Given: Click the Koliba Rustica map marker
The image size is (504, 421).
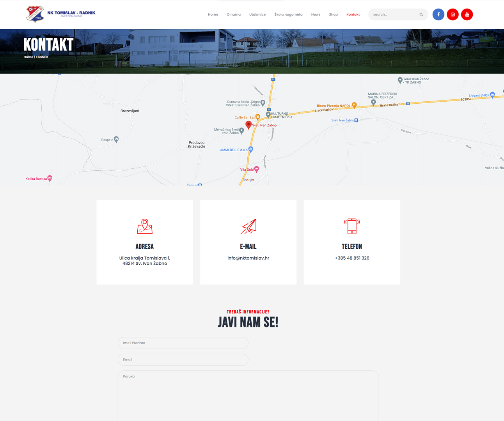Looking at the screenshot, I should pos(50,178).
